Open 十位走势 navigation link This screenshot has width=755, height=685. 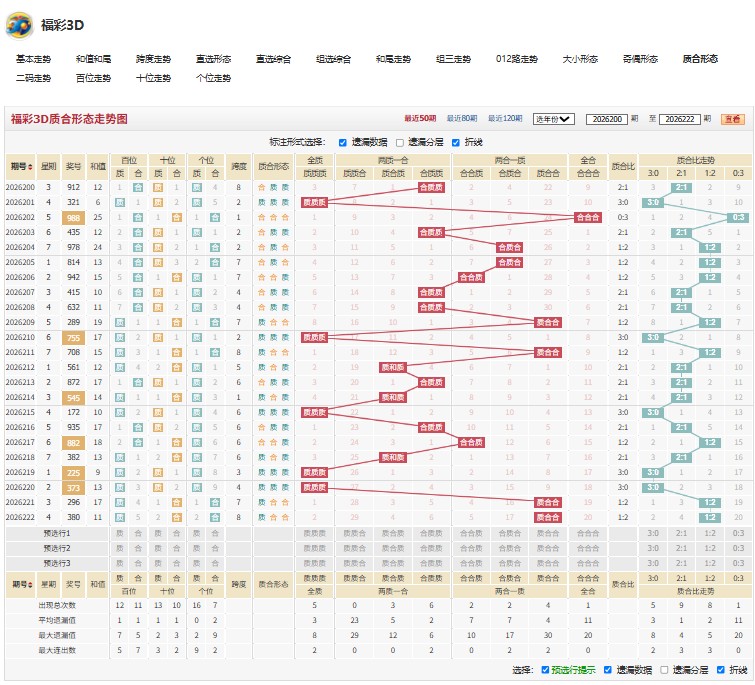[x=153, y=78]
